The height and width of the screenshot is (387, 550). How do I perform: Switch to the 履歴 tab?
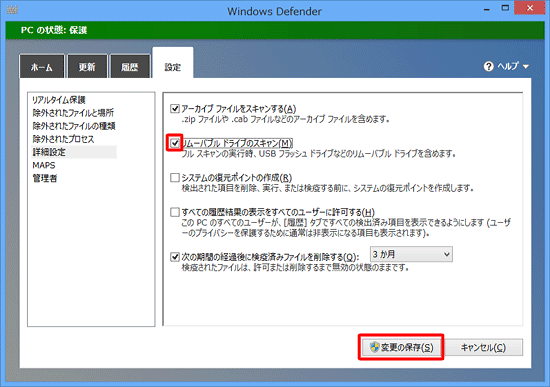[130, 66]
